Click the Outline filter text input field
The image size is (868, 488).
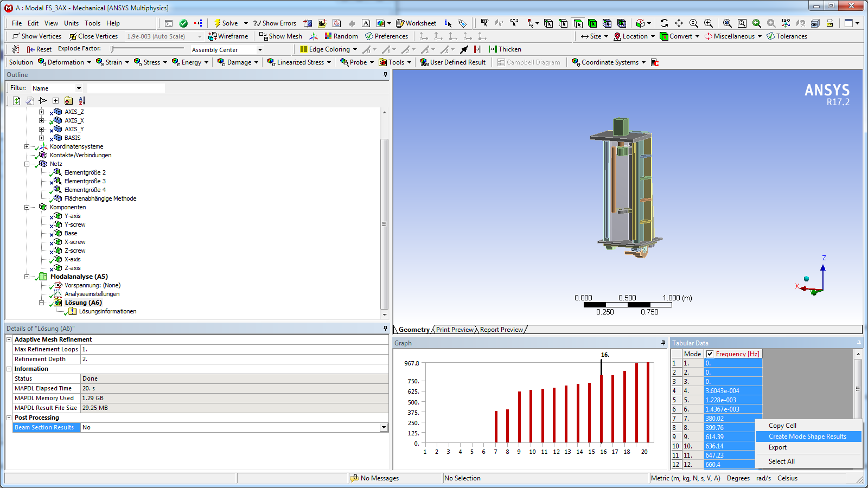click(x=126, y=88)
